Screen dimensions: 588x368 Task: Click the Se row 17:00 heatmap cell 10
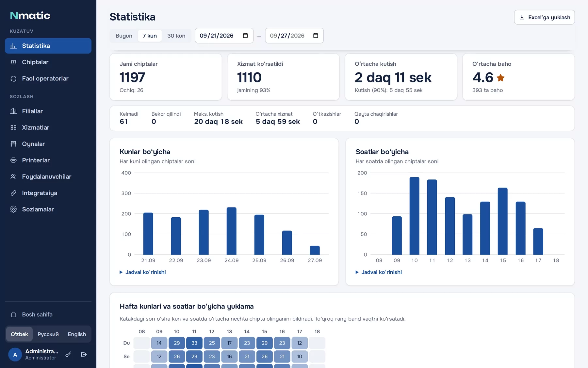[300, 356]
